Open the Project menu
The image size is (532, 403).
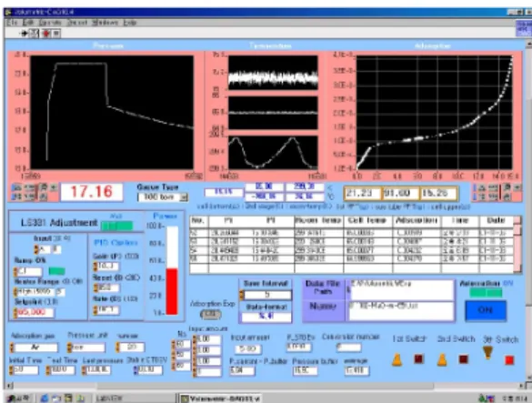pyautogui.click(x=77, y=23)
